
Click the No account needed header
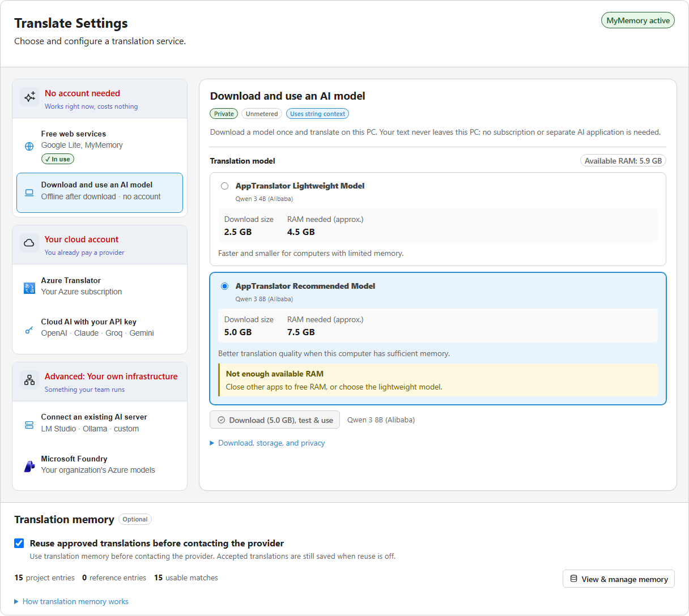100,99
